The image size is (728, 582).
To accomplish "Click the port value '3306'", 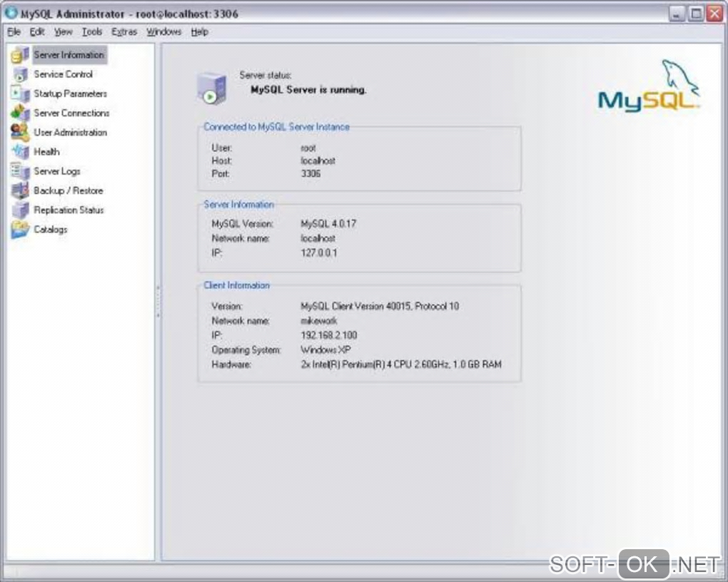I will (310, 173).
